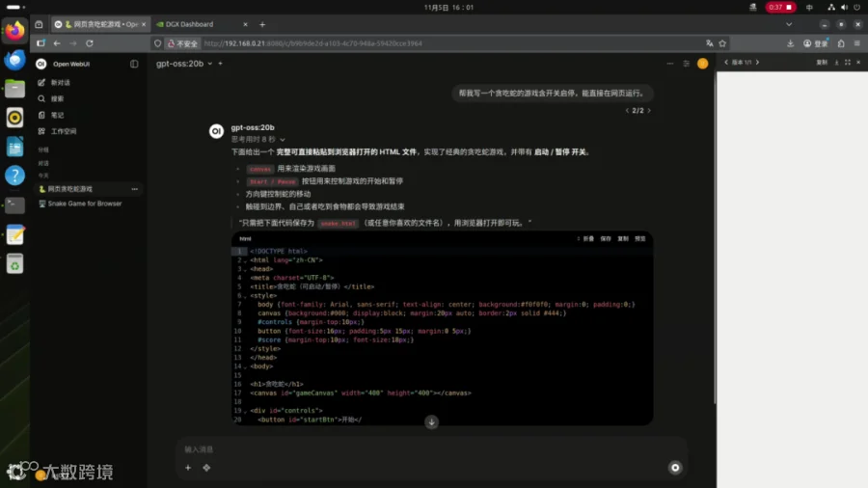
Task: Open the Files manager dock icon
Action: [14, 89]
